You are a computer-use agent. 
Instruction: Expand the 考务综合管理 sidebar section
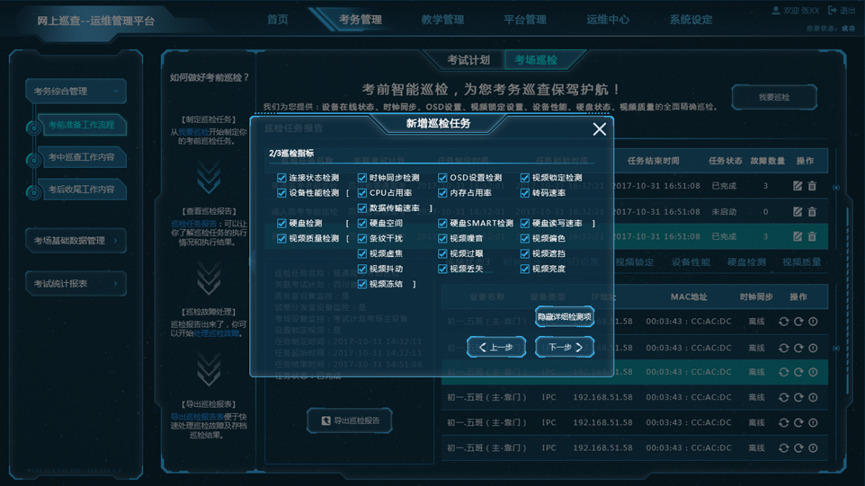click(75, 91)
